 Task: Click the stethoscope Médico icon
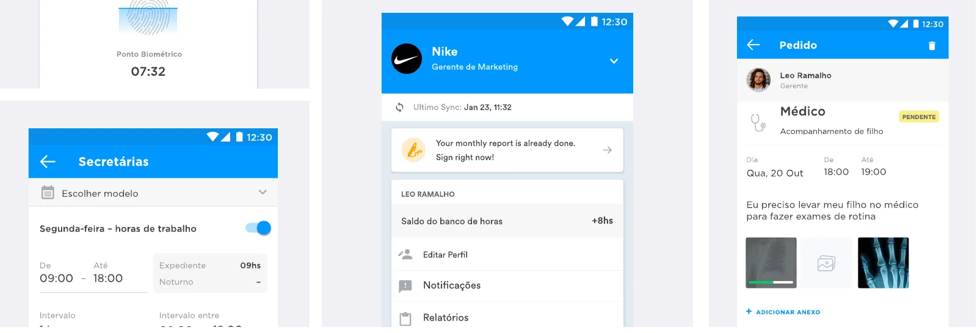coord(758,122)
